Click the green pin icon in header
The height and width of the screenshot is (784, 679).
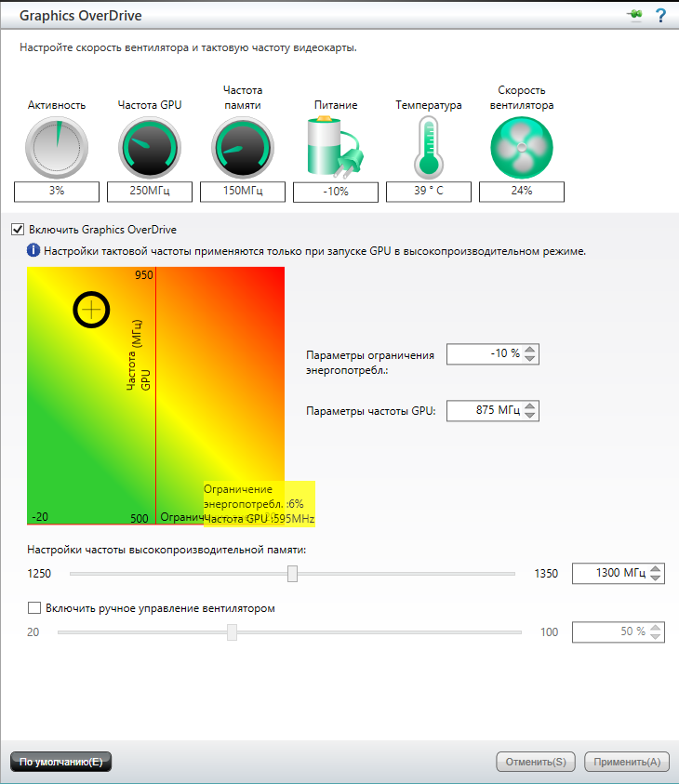tap(635, 15)
